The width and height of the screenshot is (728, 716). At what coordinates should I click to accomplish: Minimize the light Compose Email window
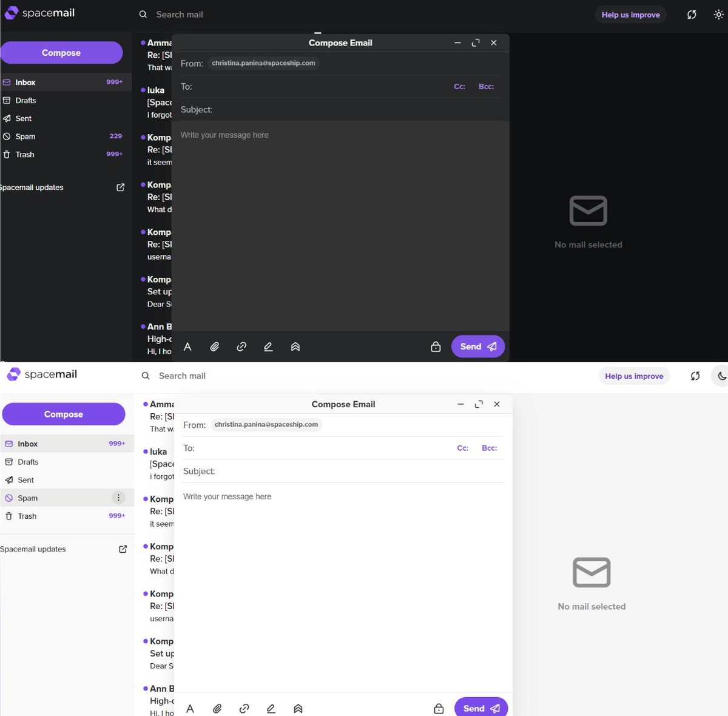(x=460, y=404)
